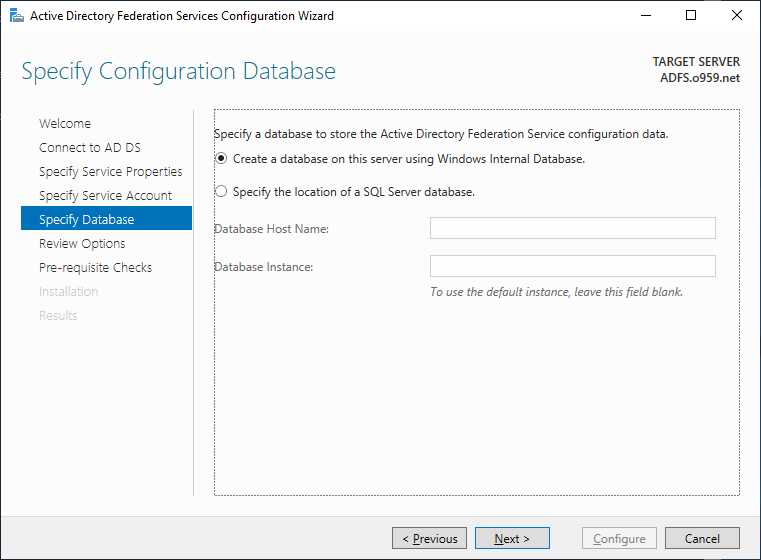
Task: Open the Review Options step
Action: click(x=82, y=244)
